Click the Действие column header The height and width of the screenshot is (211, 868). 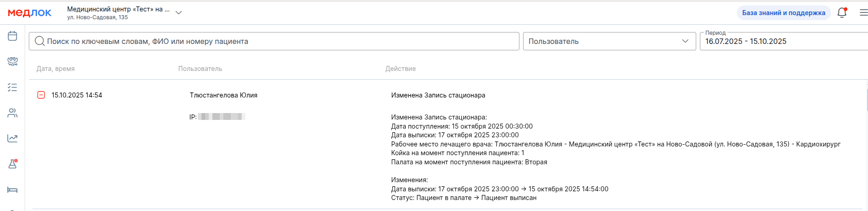tap(400, 69)
